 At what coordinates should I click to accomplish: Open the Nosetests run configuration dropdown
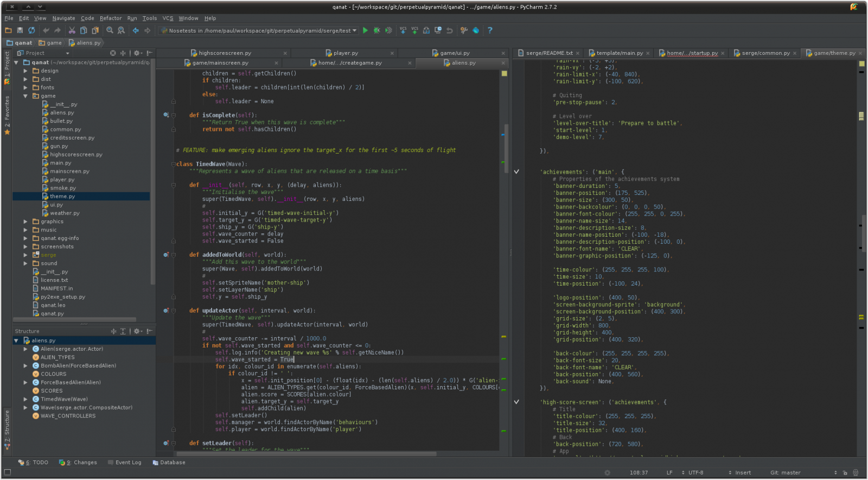[x=354, y=30]
